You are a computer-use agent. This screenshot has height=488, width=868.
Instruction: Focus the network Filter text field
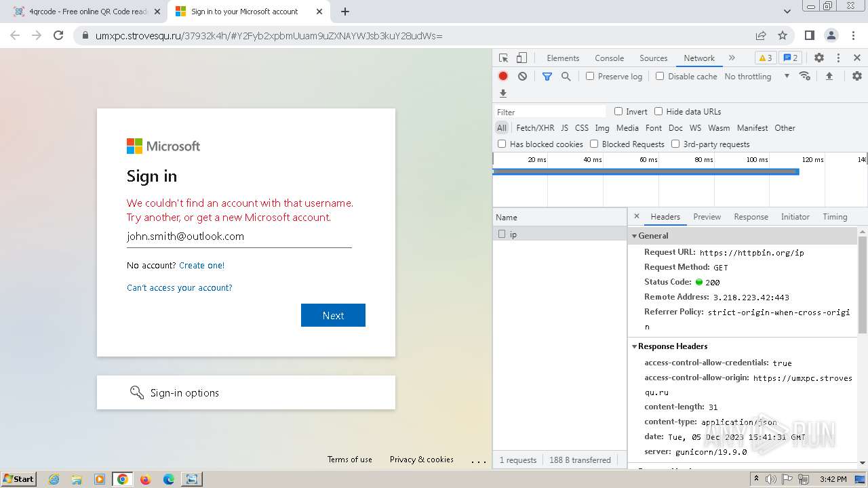tap(550, 112)
